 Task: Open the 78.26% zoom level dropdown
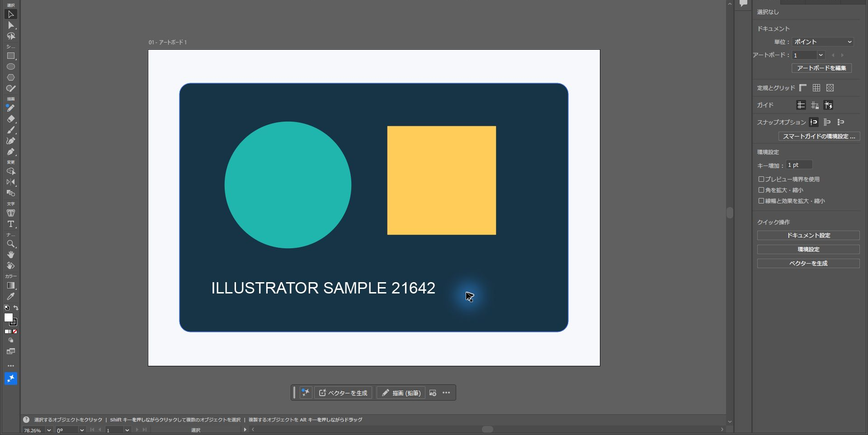[49, 430]
